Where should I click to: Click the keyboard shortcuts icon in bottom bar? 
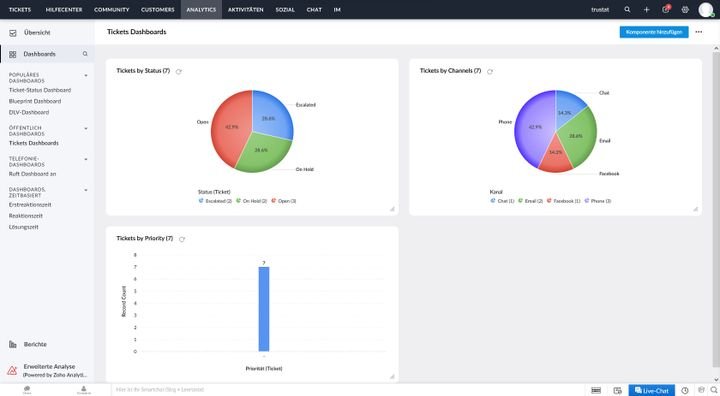pos(596,390)
